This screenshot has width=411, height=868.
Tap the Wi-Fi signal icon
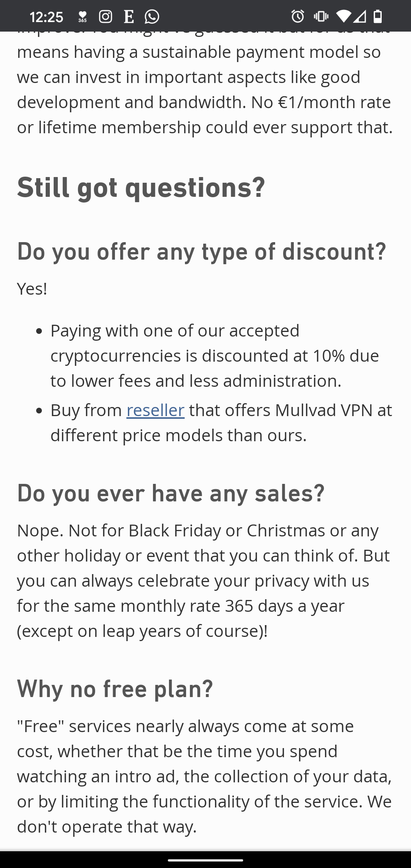tap(344, 16)
